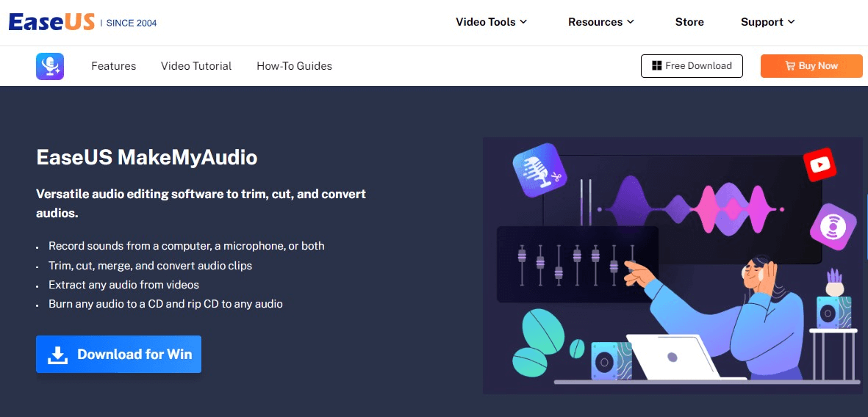Click the Free Download button
868x417 pixels.
pyautogui.click(x=692, y=66)
